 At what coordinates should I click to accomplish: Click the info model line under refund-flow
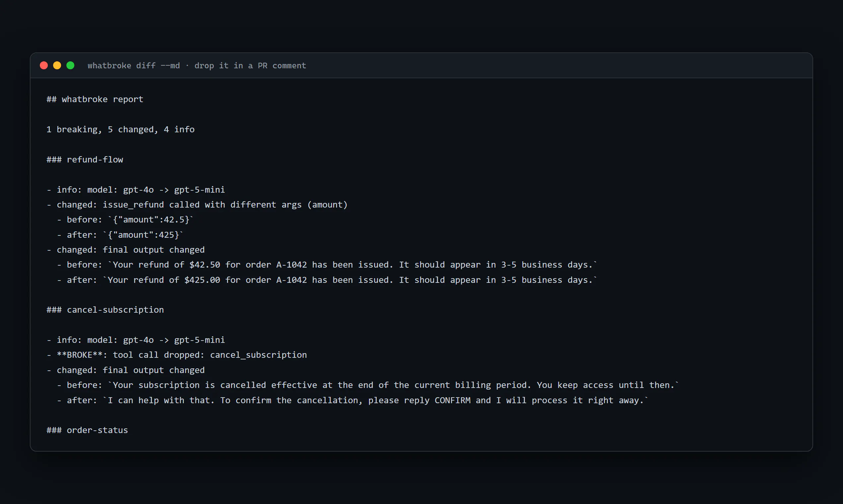coord(136,190)
